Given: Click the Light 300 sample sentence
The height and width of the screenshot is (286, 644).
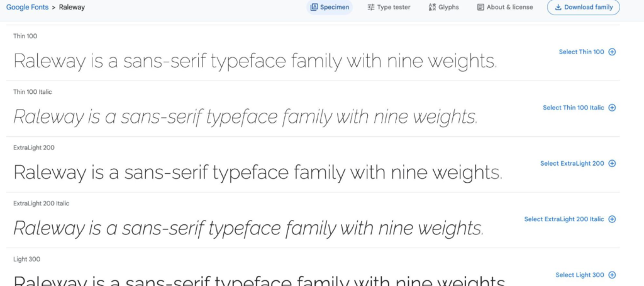Looking at the screenshot, I should [x=260, y=281].
